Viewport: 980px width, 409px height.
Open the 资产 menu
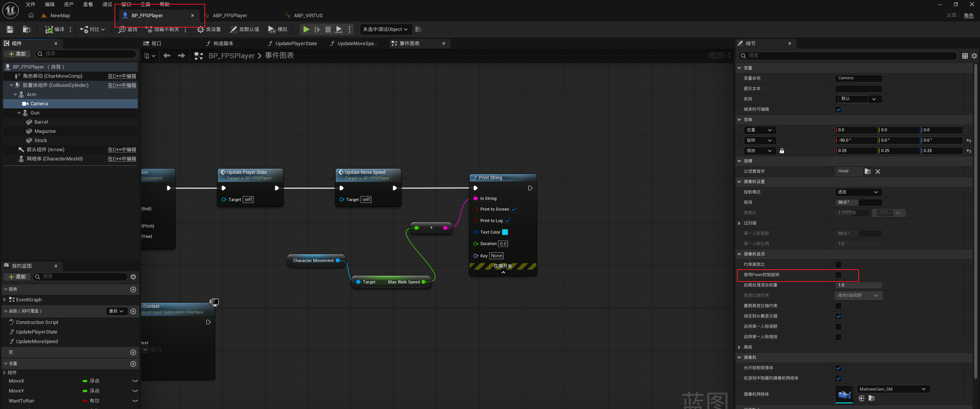pos(69,5)
